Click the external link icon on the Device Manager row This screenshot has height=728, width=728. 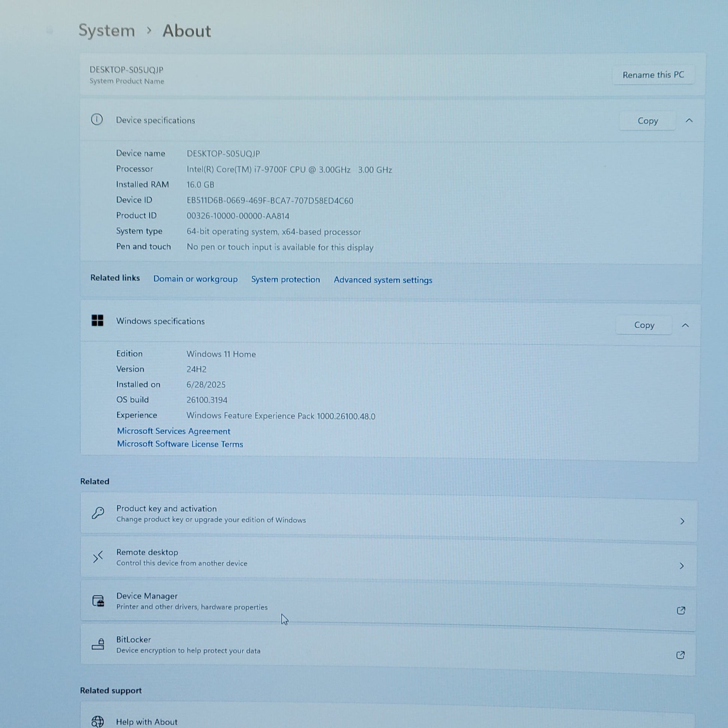click(681, 611)
